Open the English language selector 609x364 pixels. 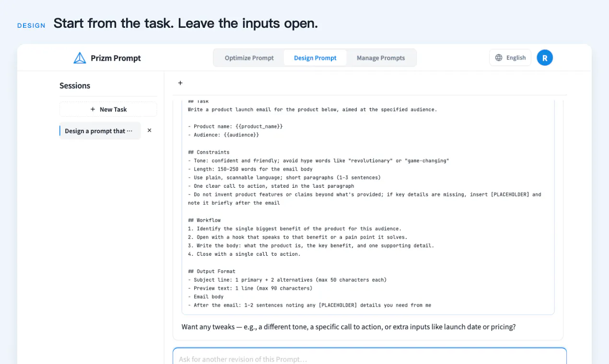click(x=510, y=57)
